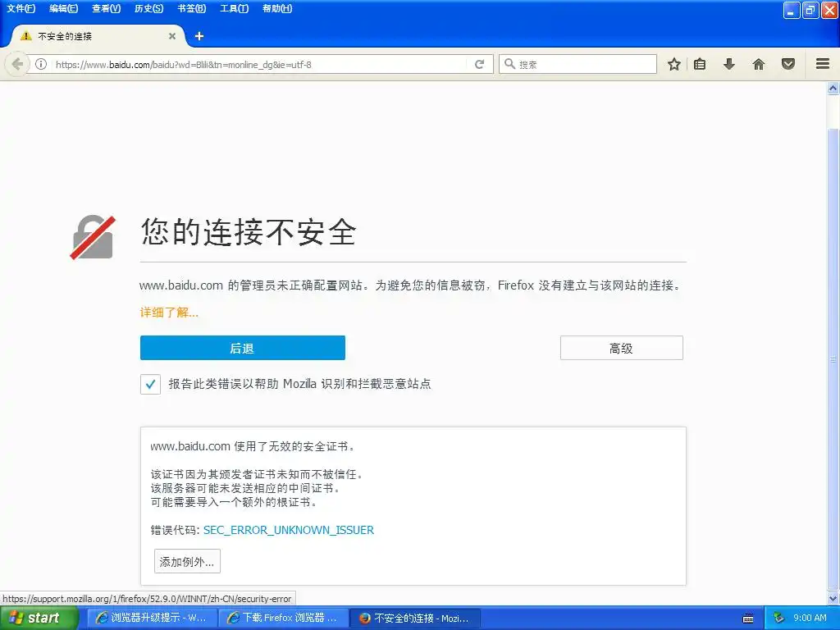Open the 编辑(E) menu
The image size is (840, 630).
pos(63,8)
